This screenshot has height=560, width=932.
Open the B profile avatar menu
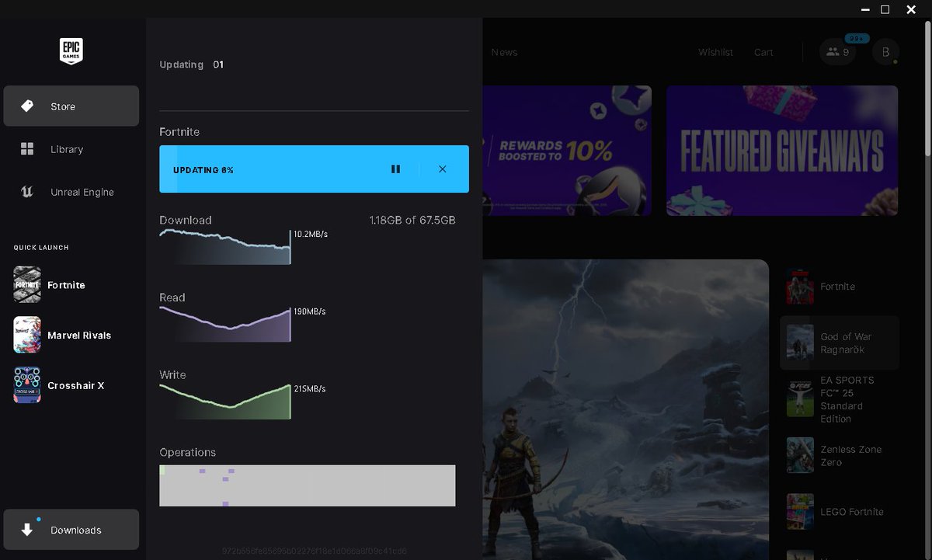(x=885, y=52)
